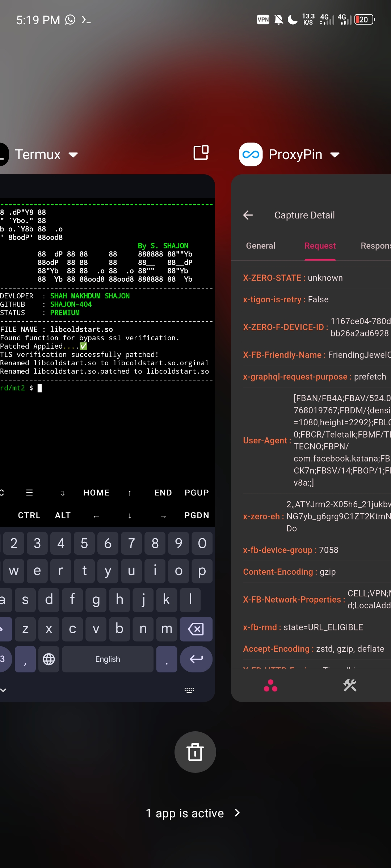Image resolution: width=391 pixels, height=868 pixels.
Task: Tap the globe language key on keyboard
Action: pyautogui.click(x=49, y=659)
